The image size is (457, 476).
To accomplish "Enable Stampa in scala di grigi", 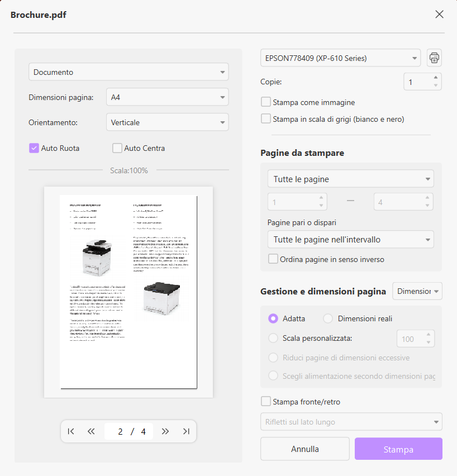I will click(x=266, y=118).
